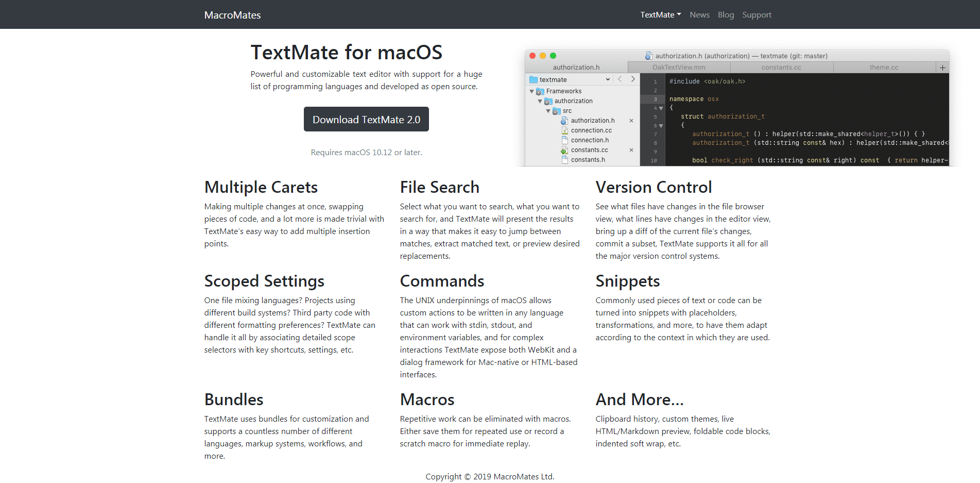980x483 pixels.
Task: Collapse the authorization folder triangle
Action: [540, 101]
